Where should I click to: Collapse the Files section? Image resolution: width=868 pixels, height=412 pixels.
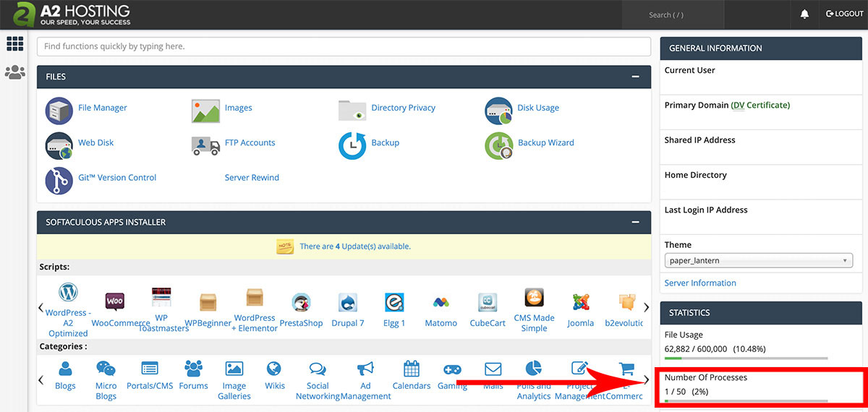point(635,77)
